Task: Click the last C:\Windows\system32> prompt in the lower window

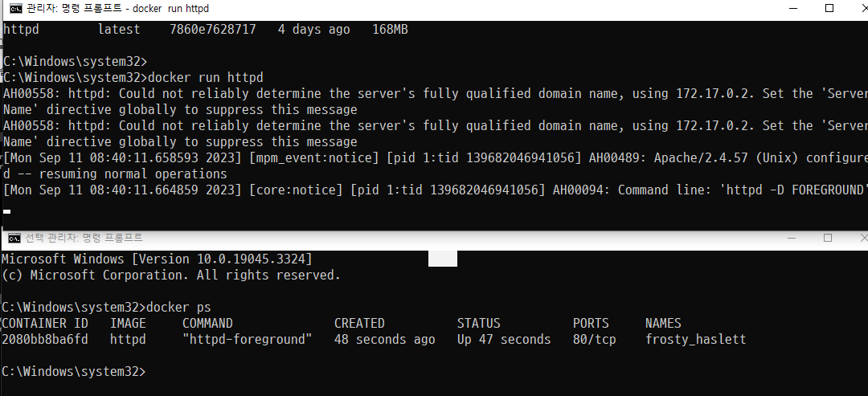Action: pos(74,372)
